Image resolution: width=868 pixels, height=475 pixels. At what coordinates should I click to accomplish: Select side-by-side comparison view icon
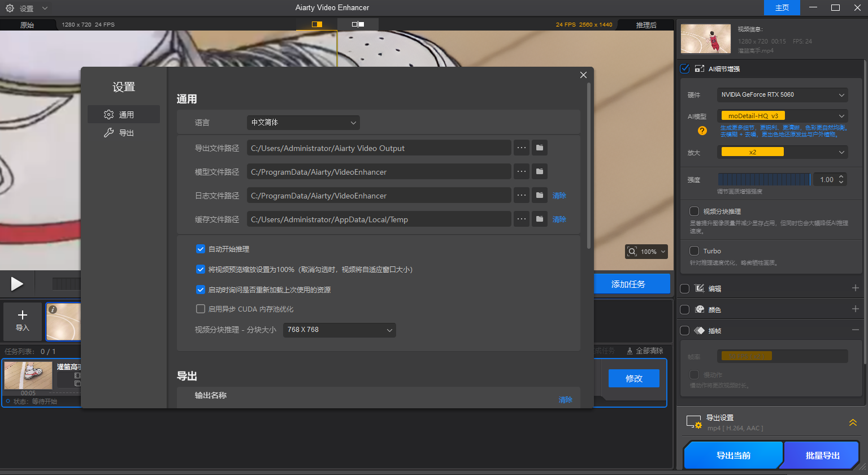[x=358, y=24]
